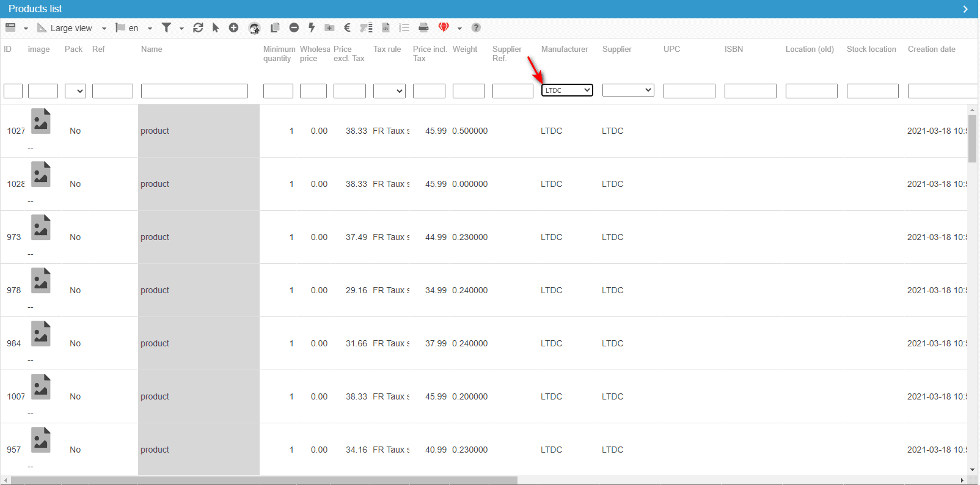980x485 pixels.
Task: Expand the filter funnel dropdown arrow
Action: click(x=181, y=28)
